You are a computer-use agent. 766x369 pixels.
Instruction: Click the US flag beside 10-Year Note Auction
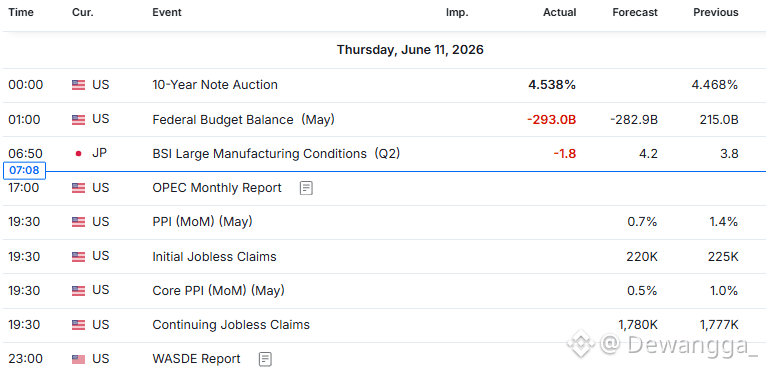pos(78,85)
